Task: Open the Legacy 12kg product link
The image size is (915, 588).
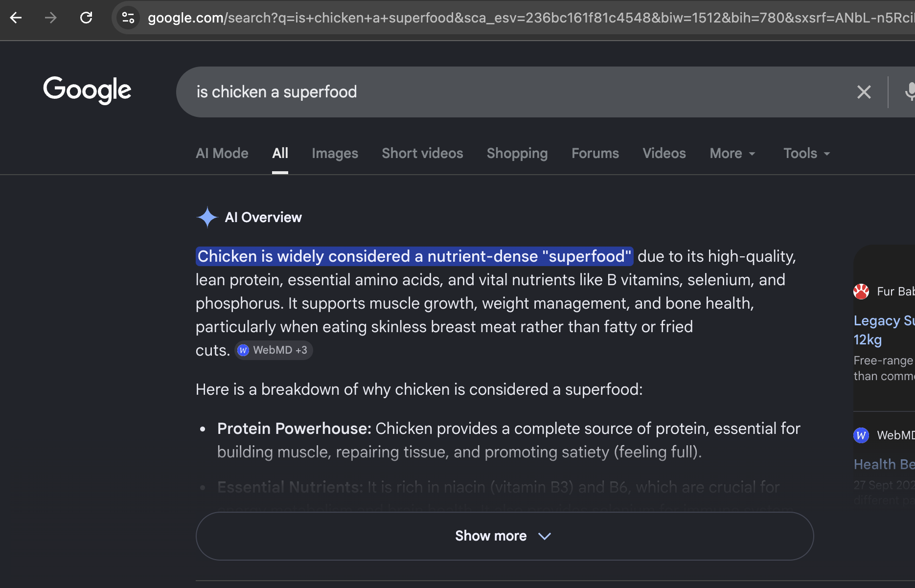Action: pos(884,330)
